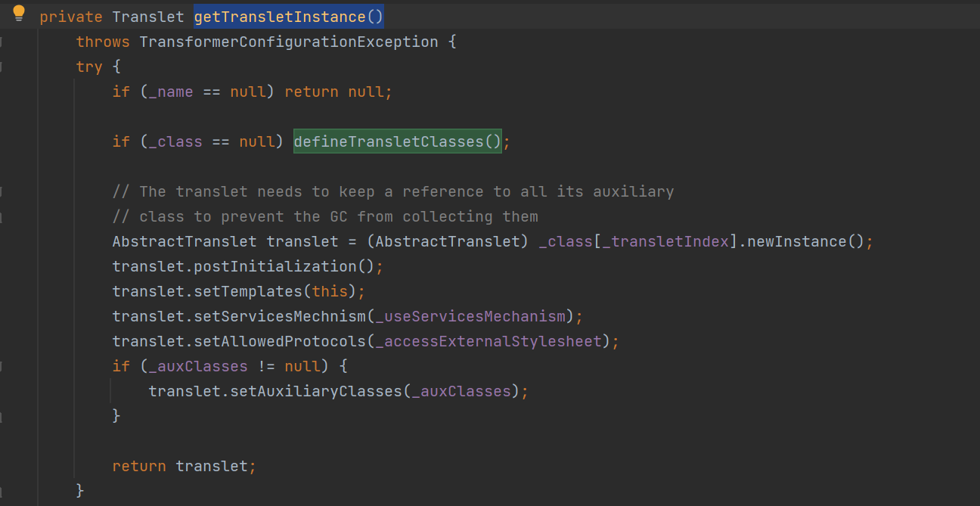Click the yellow lightbulb quick-fix icon
Image resolution: width=980 pixels, height=506 pixels.
click(19, 14)
